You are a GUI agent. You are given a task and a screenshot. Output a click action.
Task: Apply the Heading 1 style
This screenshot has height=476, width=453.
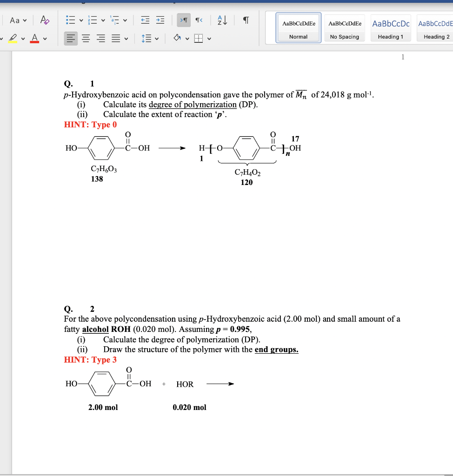tap(390, 27)
